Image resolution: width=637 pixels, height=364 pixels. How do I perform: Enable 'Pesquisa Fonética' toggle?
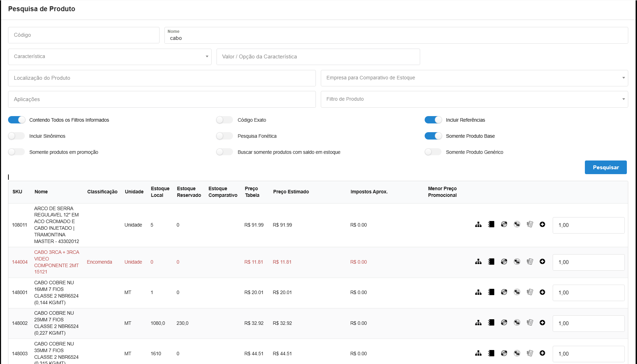coord(225,136)
